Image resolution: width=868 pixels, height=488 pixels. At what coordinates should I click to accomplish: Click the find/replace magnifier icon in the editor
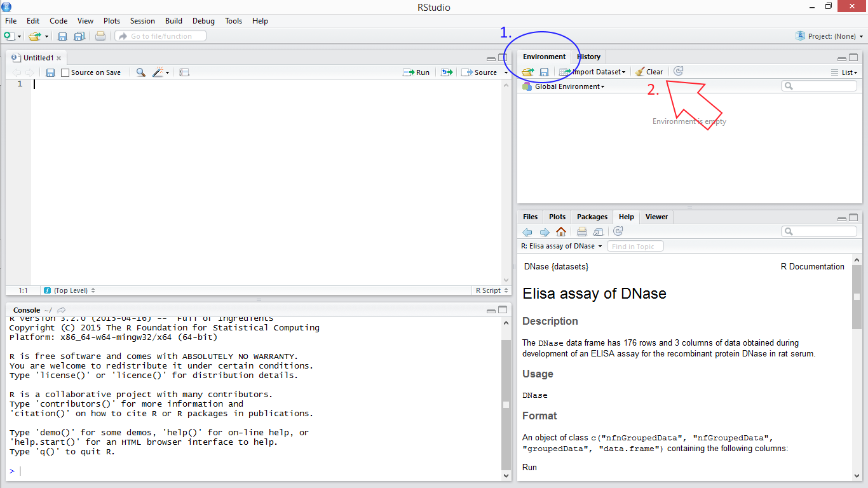pyautogui.click(x=140, y=72)
